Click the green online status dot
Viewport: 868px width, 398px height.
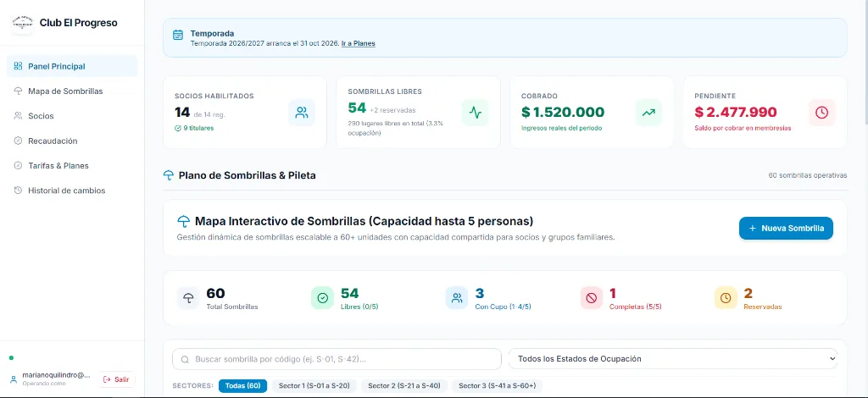[11, 357]
